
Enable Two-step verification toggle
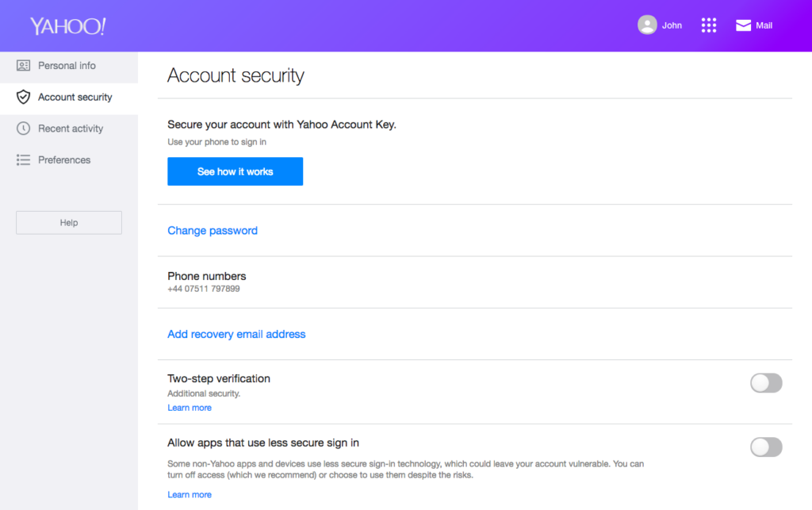766,383
